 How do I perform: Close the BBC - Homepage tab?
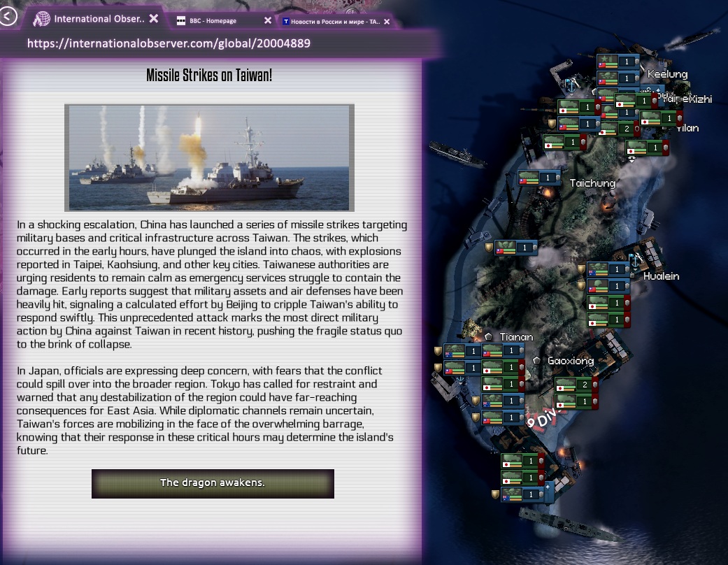pyautogui.click(x=268, y=20)
